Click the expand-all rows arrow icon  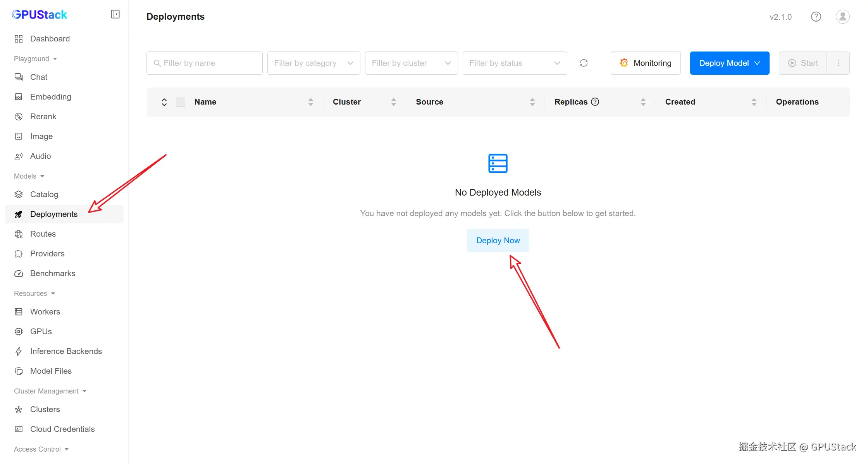click(x=164, y=102)
